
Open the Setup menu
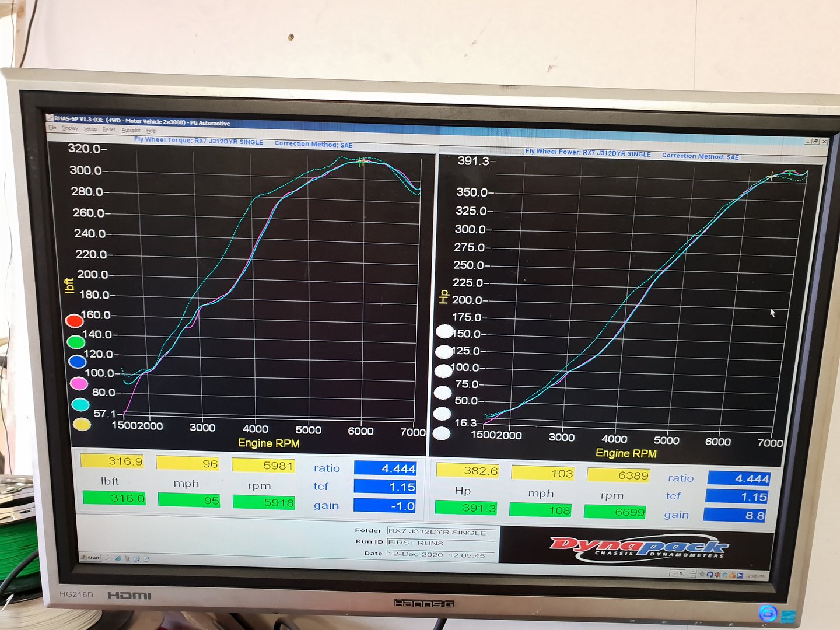(x=90, y=129)
